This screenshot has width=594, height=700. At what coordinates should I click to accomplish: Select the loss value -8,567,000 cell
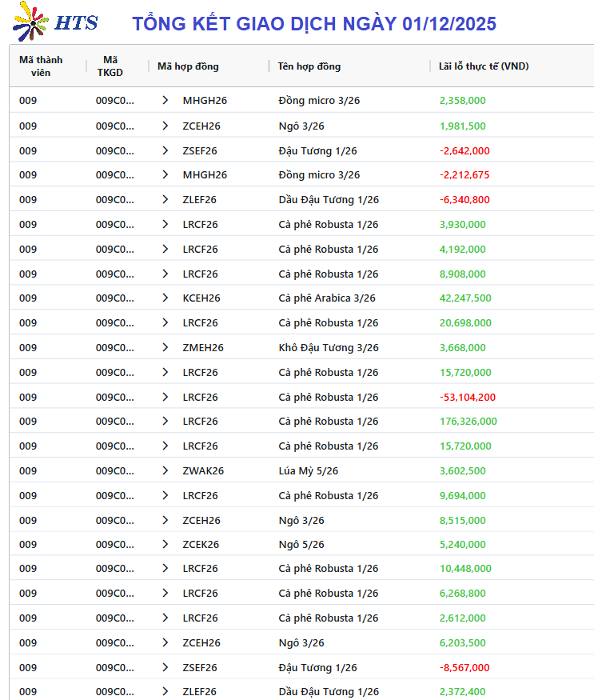[464, 667]
